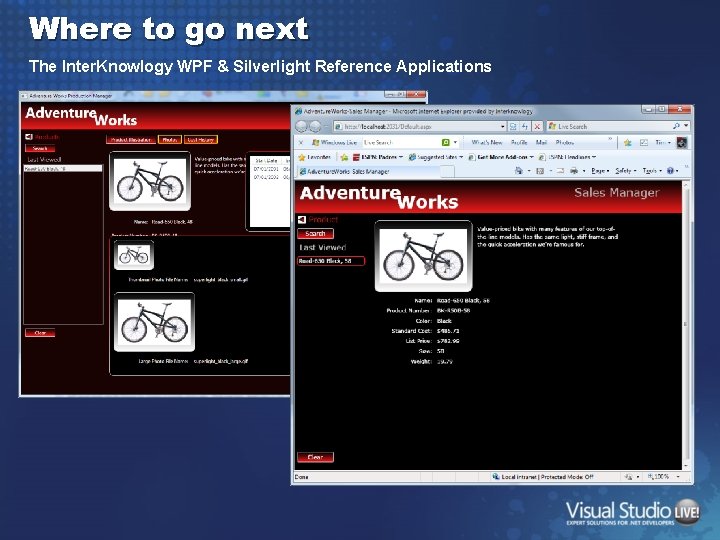Click the Compatibility View icon beside the address bar
720x540 pixels.
pyautogui.click(x=513, y=126)
